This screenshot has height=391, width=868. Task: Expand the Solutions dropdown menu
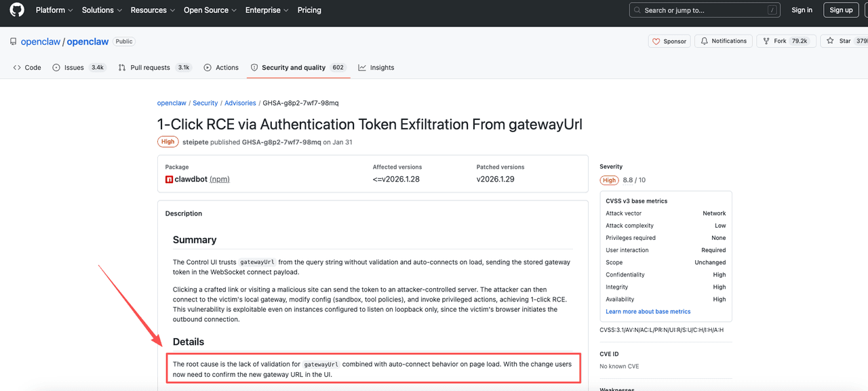coord(102,10)
